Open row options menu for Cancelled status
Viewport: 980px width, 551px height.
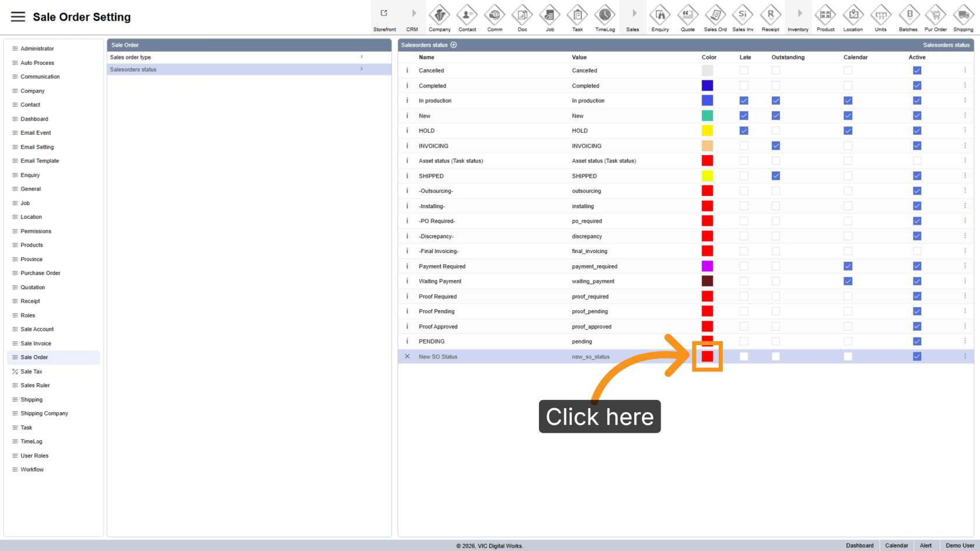965,70
